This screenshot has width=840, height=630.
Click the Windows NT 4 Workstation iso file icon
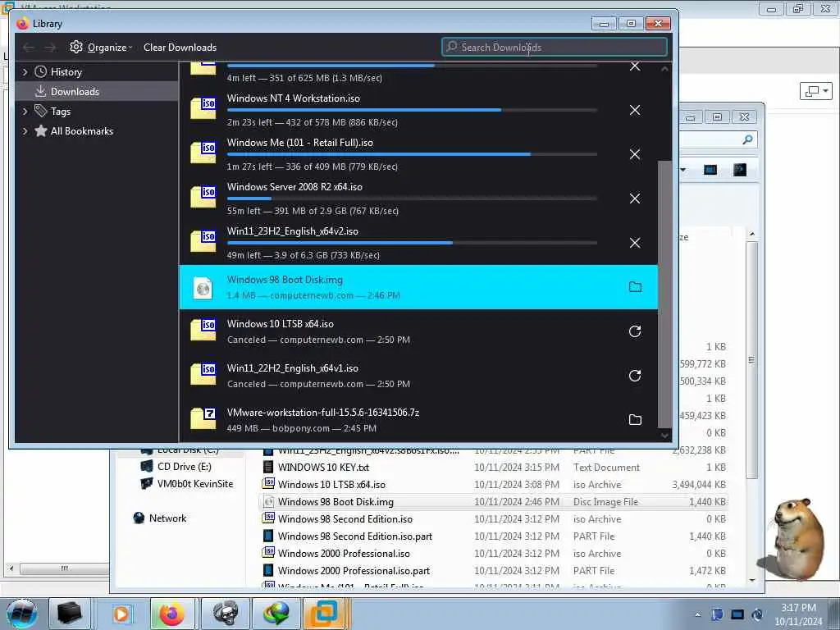(x=203, y=109)
